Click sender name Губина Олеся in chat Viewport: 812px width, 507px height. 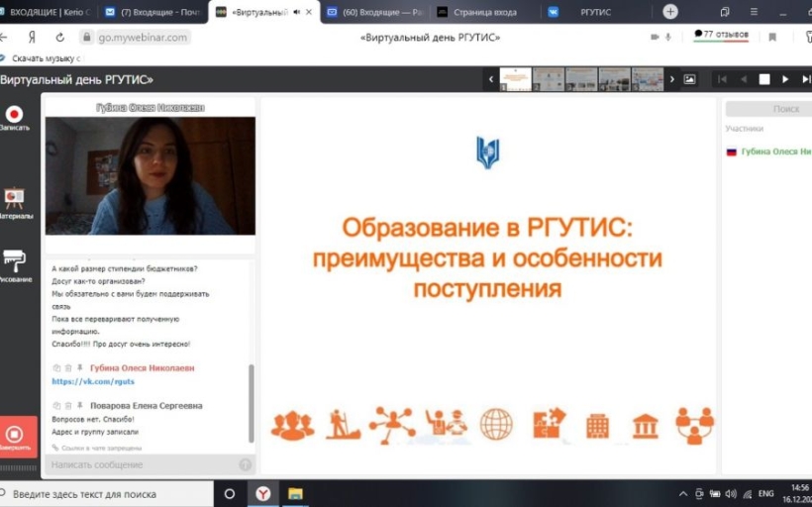143,367
